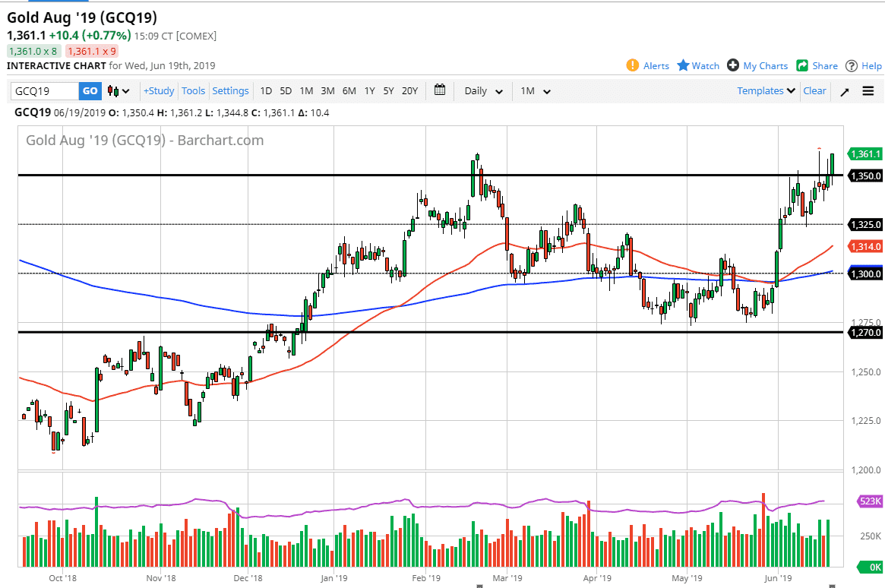Open the Settings menu
Screen dimensions: 885x588
point(230,90)
